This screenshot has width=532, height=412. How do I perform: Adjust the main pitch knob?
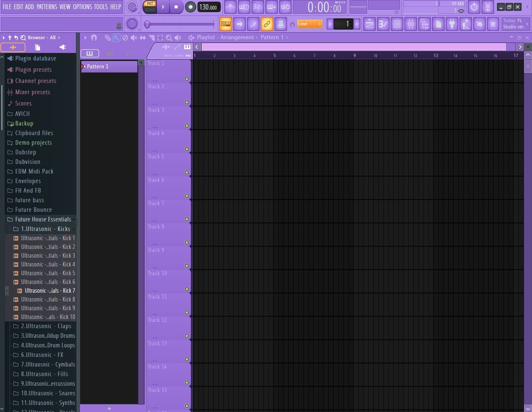pyautogui.click(x=132, y=24)
